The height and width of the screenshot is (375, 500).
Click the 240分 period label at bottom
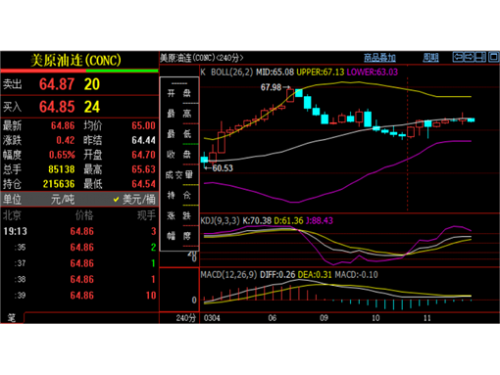pyautogui.click(x=186, y=318)
